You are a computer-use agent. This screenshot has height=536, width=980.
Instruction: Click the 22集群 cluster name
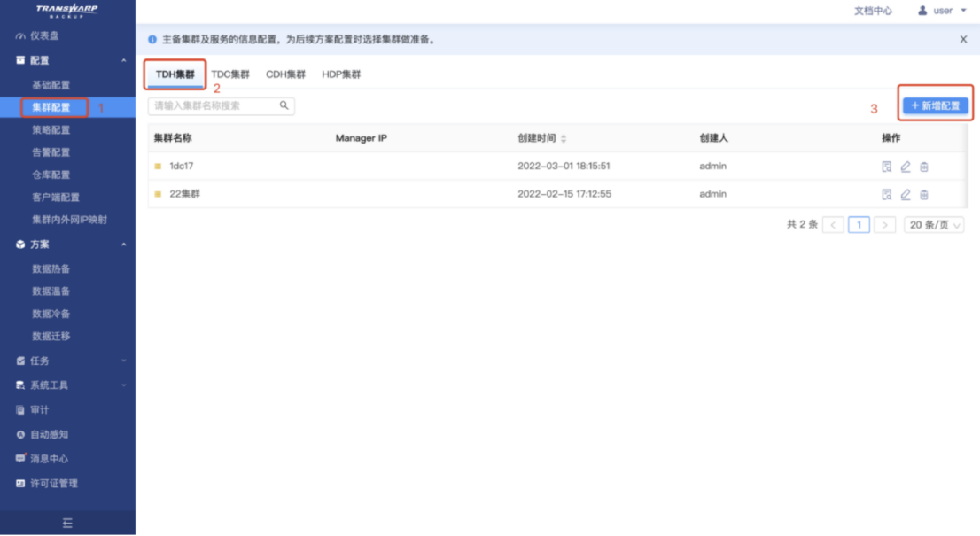point(185,194)
